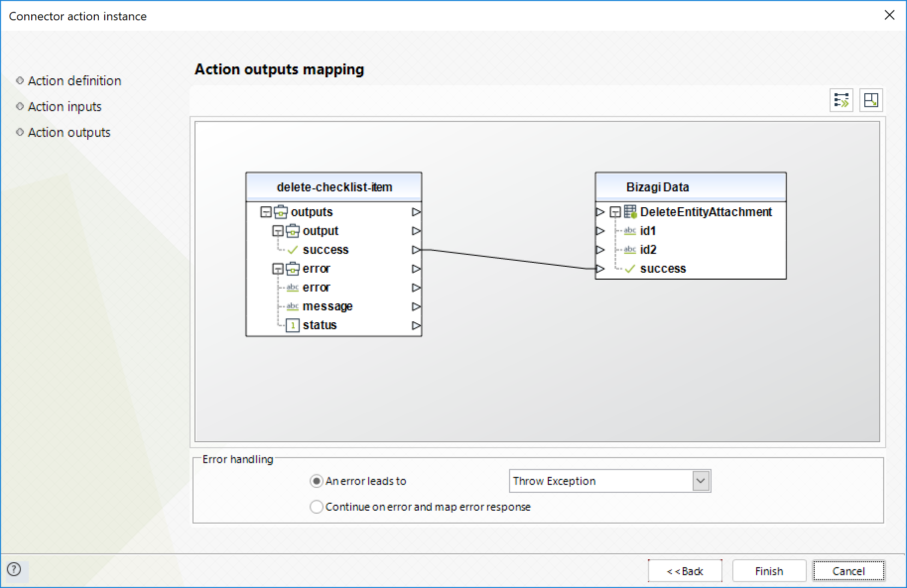This screenshot has height=588, width=907.
Task: Click abc icon beside error attribute
Action: (293, 288)
